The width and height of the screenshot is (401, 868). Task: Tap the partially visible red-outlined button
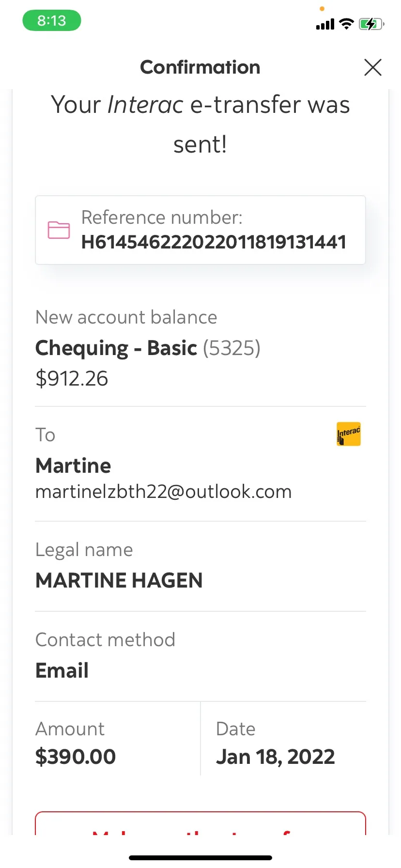(200, 823)
